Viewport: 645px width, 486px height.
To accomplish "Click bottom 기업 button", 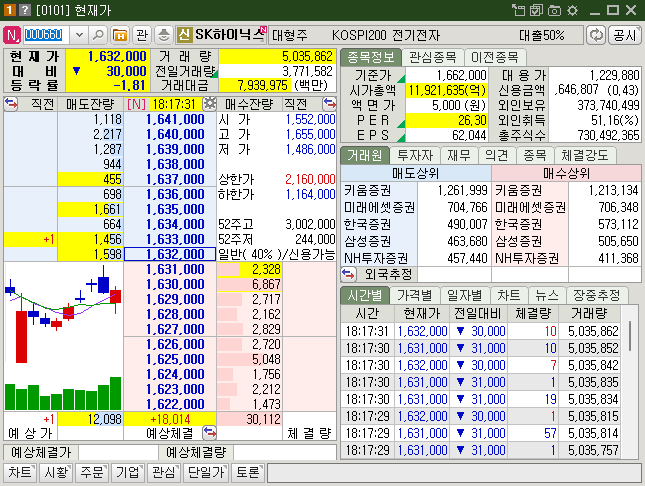I will 128,472.
